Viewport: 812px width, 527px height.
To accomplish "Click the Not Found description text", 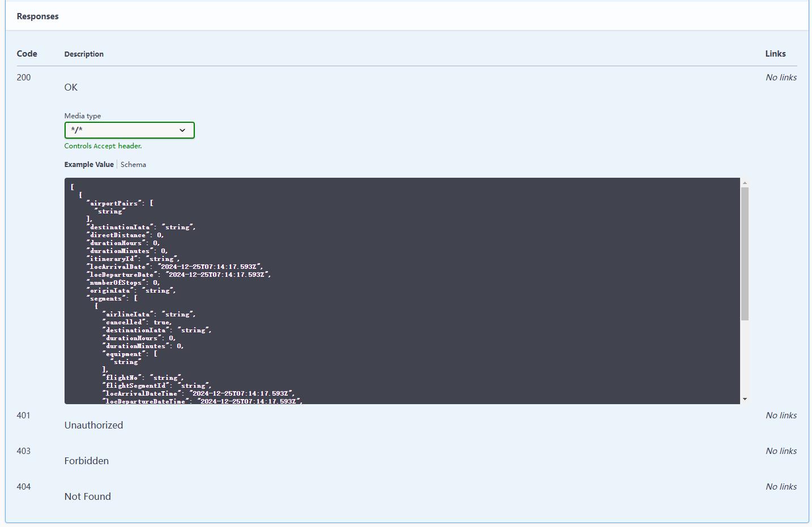I will coord(88,496).
